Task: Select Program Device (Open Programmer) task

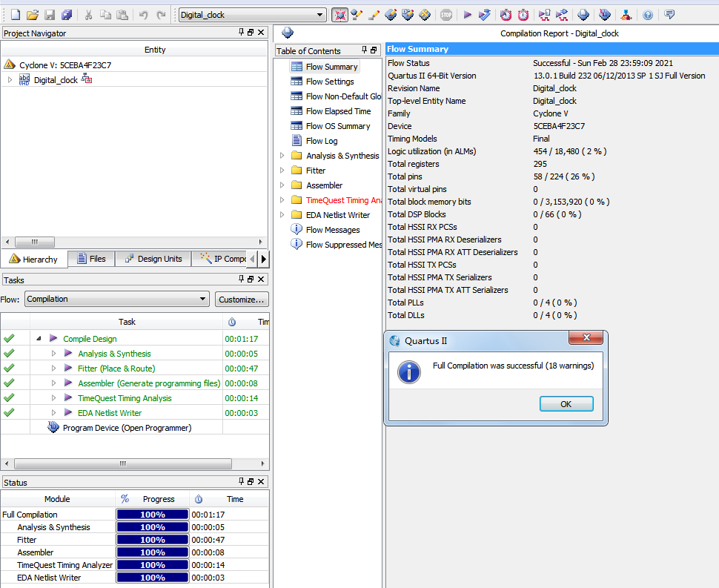Action: tap(127, 428)
